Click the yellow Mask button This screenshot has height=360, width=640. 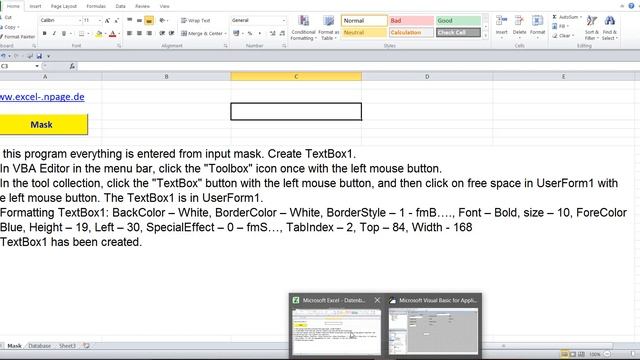pyautogui.click(x=44, y=124)
